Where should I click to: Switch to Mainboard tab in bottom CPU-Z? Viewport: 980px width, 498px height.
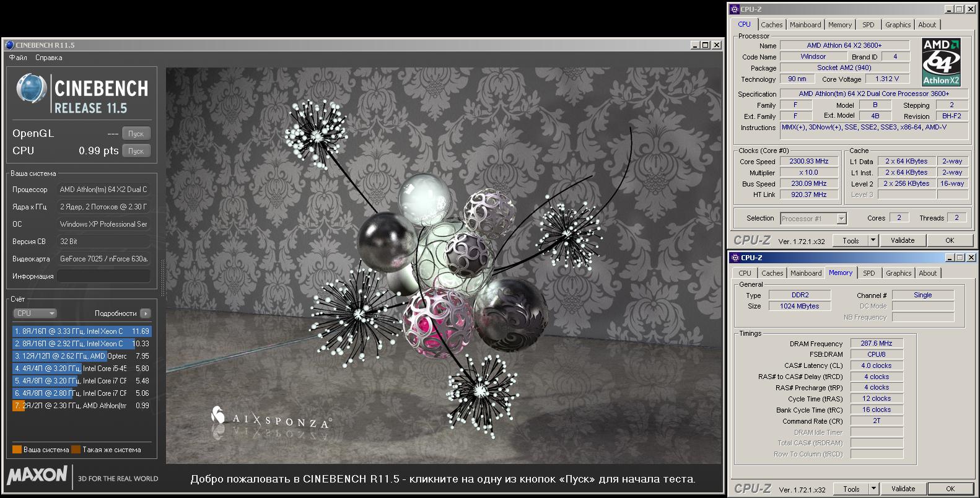[x=806, y=273]
